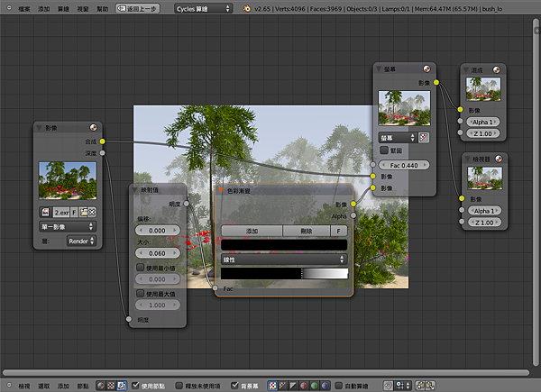Click the color ramp gradient bar
541x392 pixels.
[x=284, y=274]
